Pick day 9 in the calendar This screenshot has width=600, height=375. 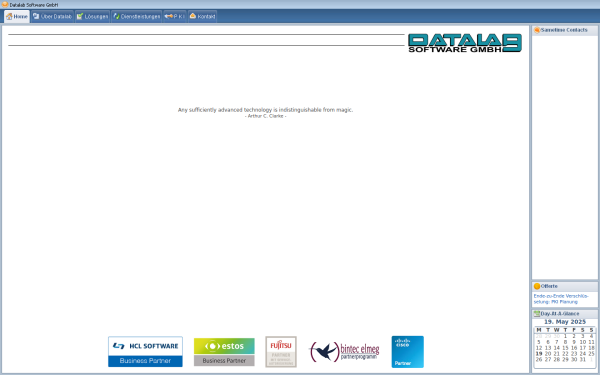574,342
